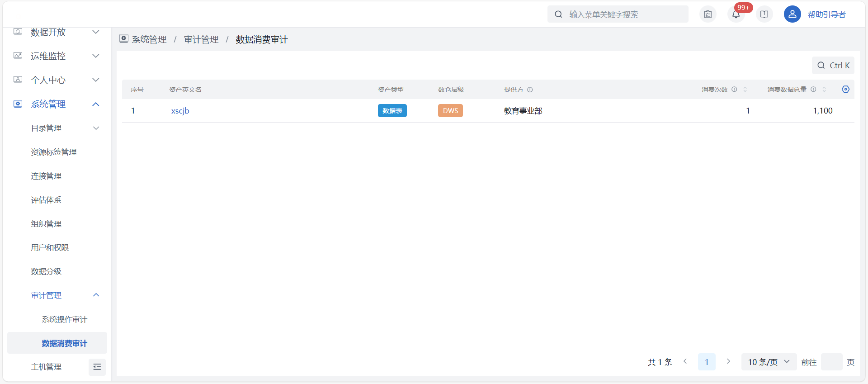This screenshot has width=868, height=384.
Task: Sort table by 消费次数 column
Action: click(745, 90)
